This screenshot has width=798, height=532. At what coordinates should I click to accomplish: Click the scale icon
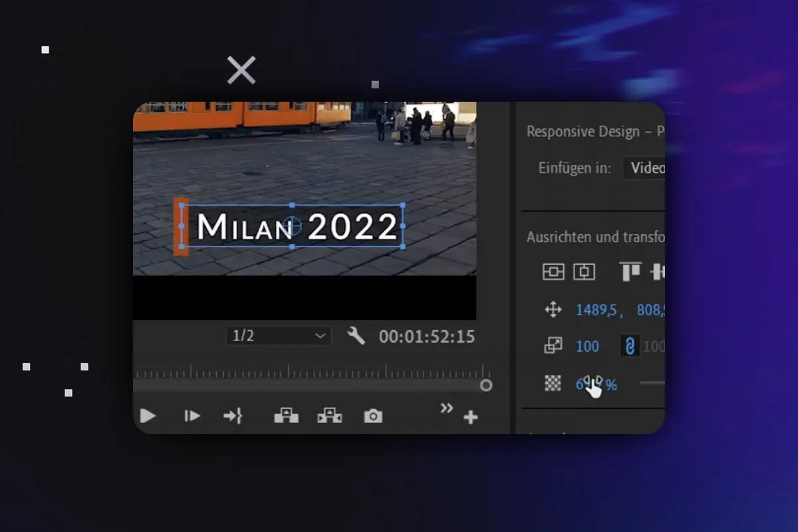point(553,346)
